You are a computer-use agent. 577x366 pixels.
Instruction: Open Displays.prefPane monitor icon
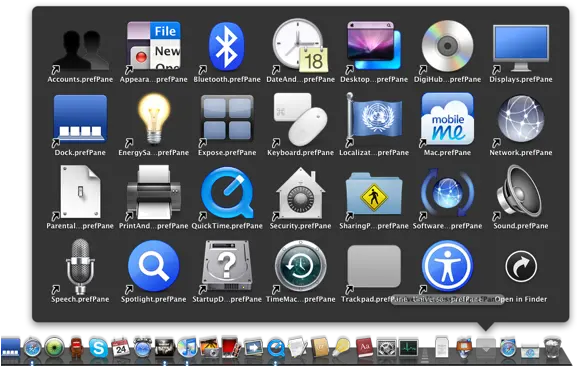pos(521,48)
